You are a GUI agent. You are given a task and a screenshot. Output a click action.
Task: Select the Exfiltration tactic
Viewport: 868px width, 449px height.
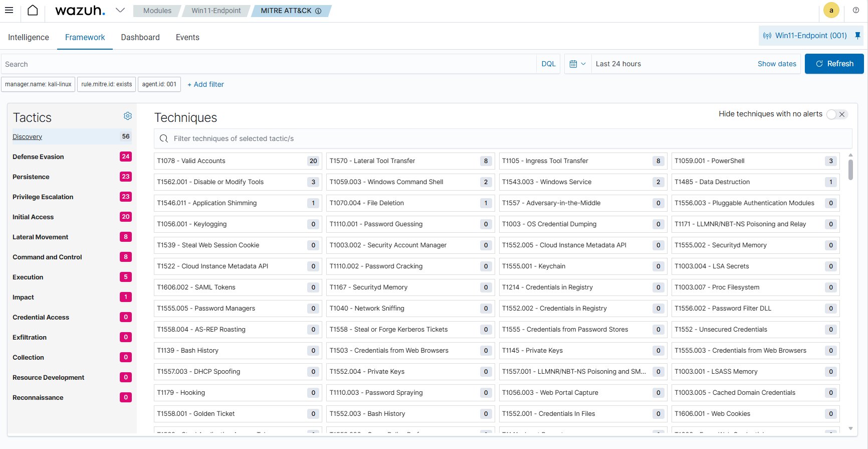click(x=71, y=337)
